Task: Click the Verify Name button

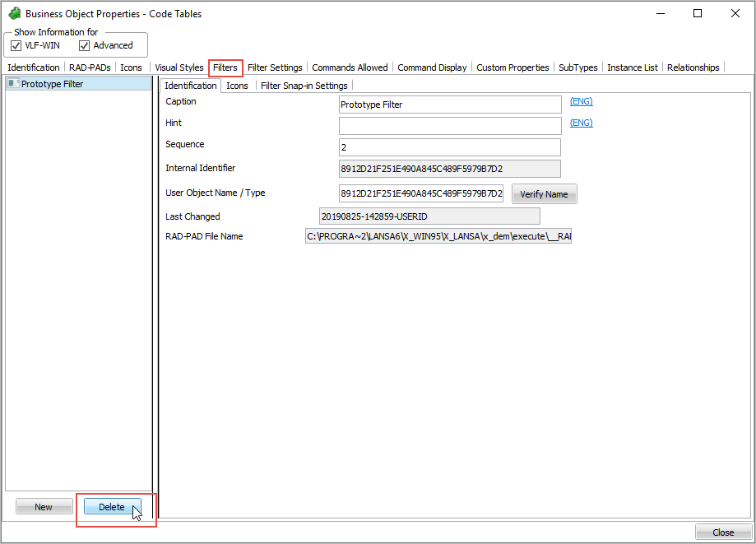Action: tap(544, 194)
